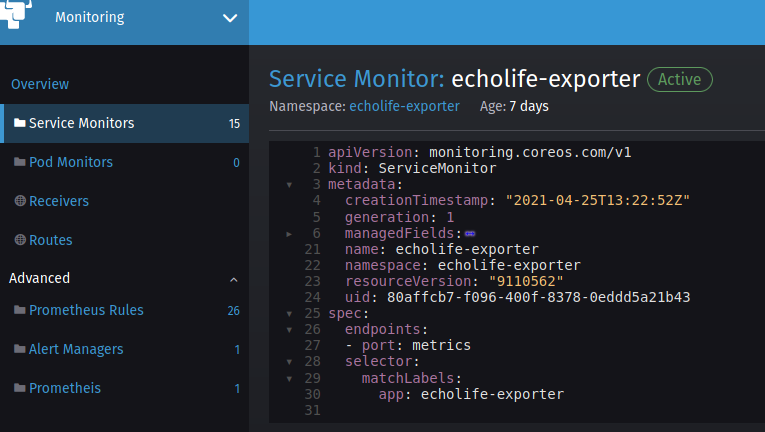This screenshot has width=765, height=432.
Task: Click the app: echolife-exporter line
Action: [471, 394]
